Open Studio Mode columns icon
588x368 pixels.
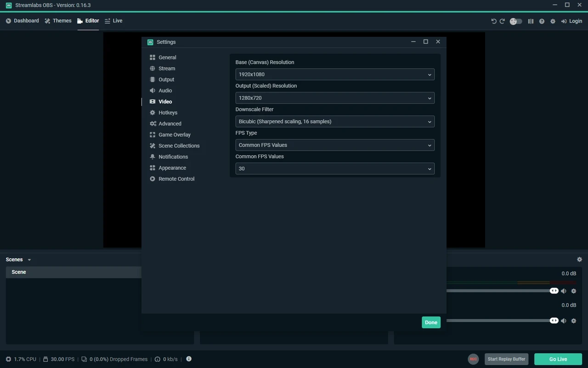[x=531, y=21]
